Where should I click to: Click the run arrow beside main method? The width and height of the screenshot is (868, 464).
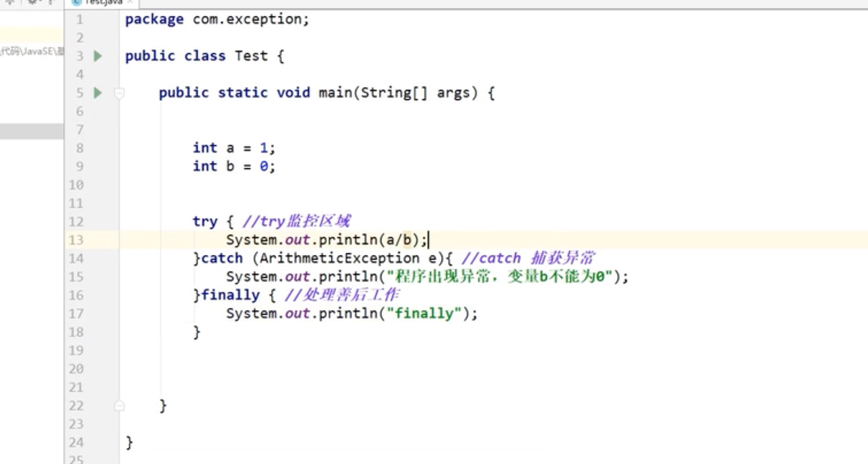tap(98, 92)
